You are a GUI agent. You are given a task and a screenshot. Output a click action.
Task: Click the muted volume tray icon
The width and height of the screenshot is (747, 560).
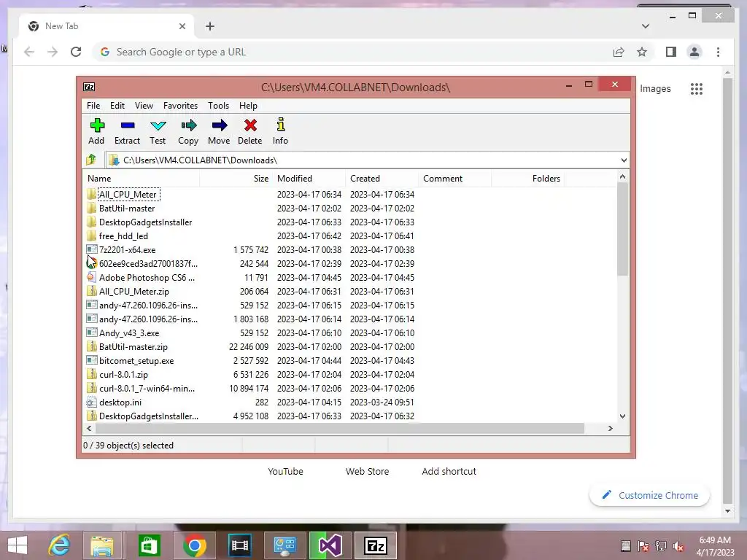point(678,546)
